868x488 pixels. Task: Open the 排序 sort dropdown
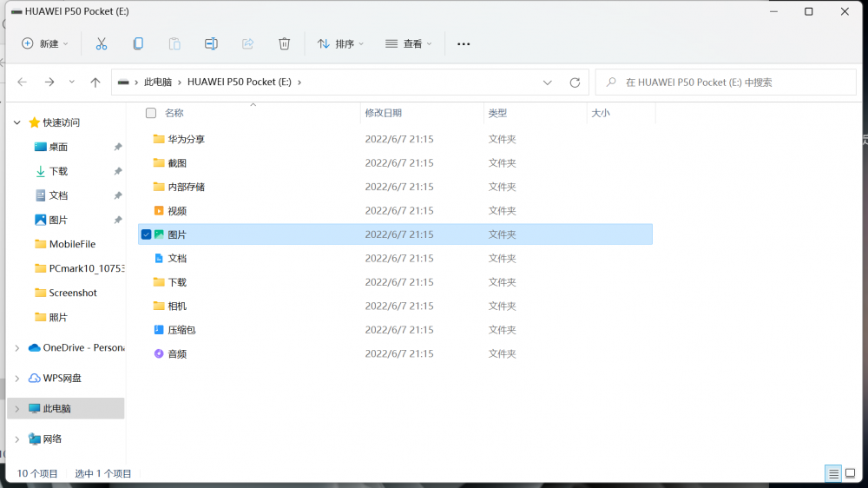pyautogui.click(x=340, y=43)
